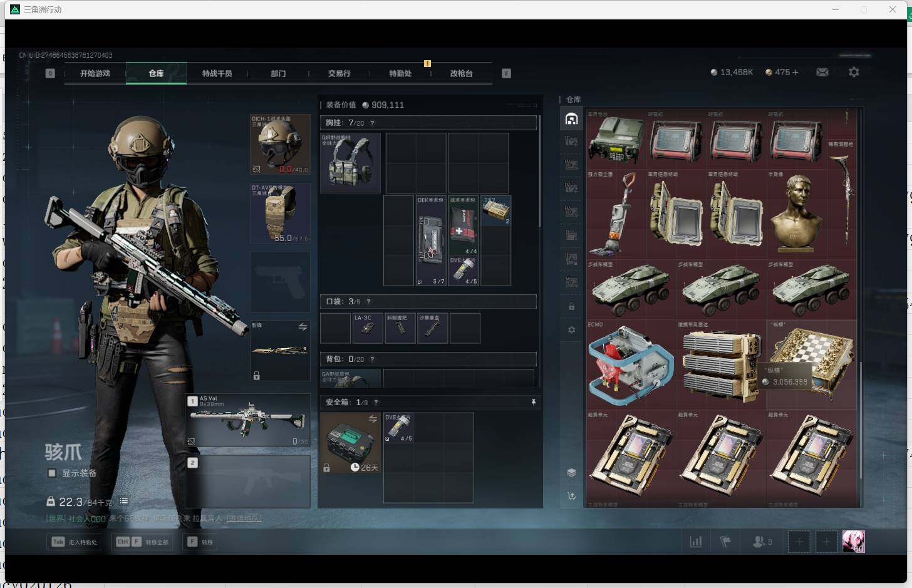
Task: Select the safe box container item
Action: click(x=350, y=443)
